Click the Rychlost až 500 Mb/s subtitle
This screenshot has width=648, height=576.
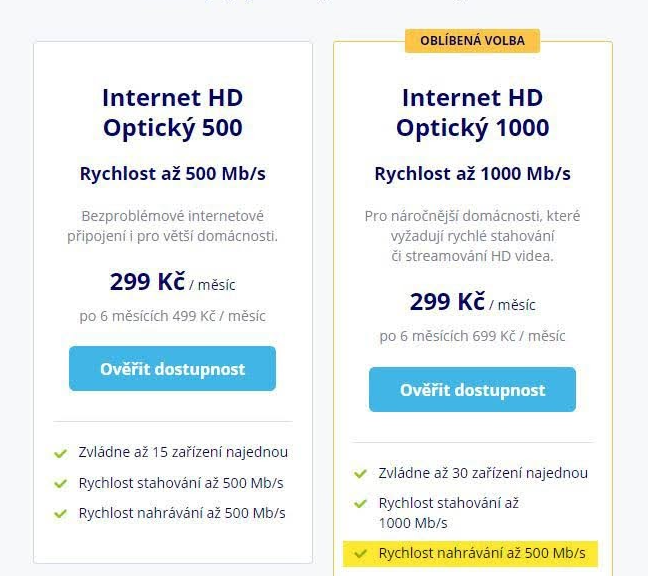(173, 174)
